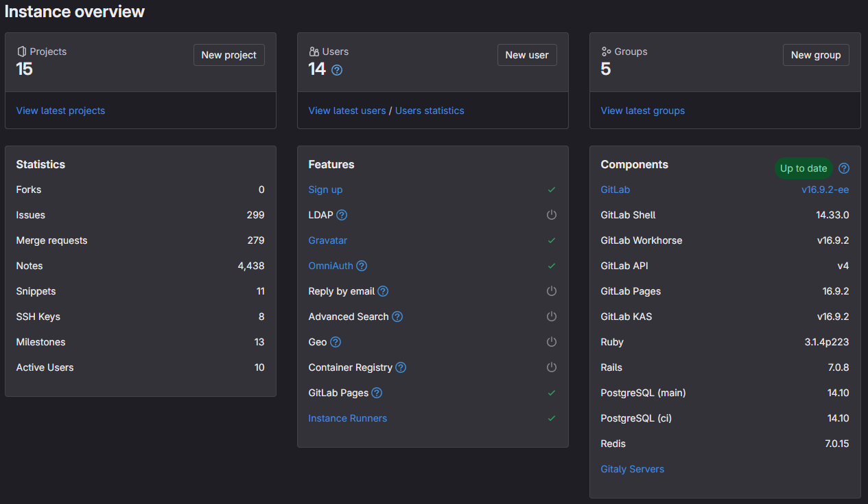Click the v16.9.2-ee version link
868x504 pixels.
point(825,190)
